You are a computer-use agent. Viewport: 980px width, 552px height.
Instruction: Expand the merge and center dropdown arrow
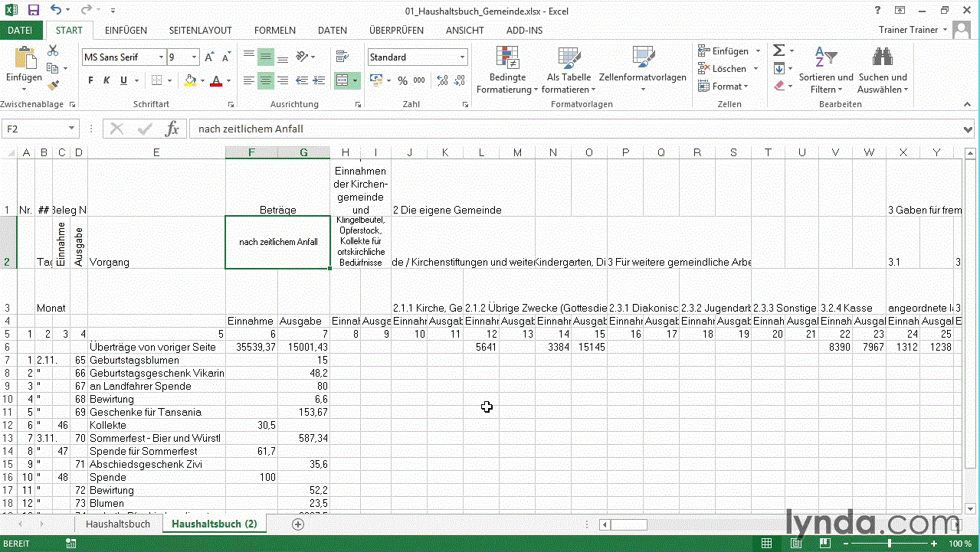click(x=356, y=80)
